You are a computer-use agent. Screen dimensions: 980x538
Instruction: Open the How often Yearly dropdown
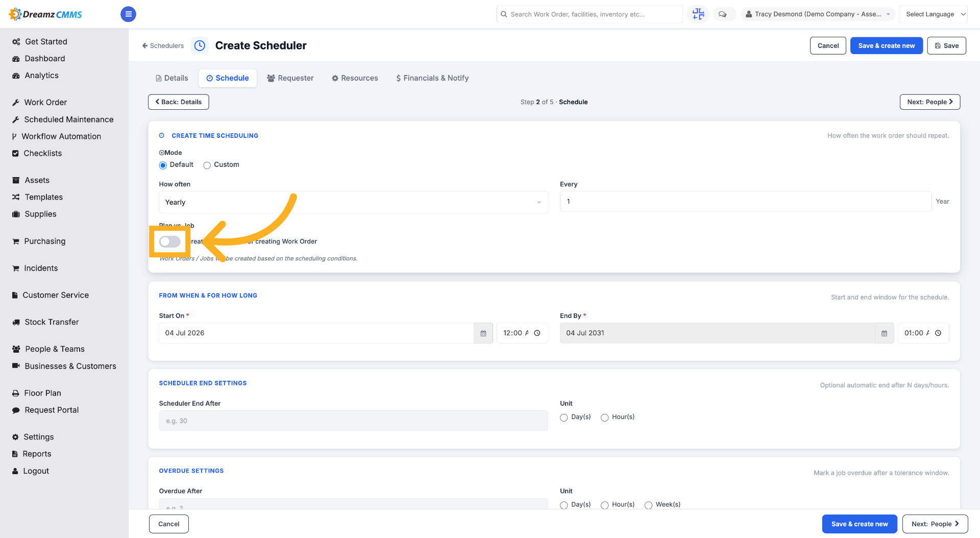click(353, 202)
